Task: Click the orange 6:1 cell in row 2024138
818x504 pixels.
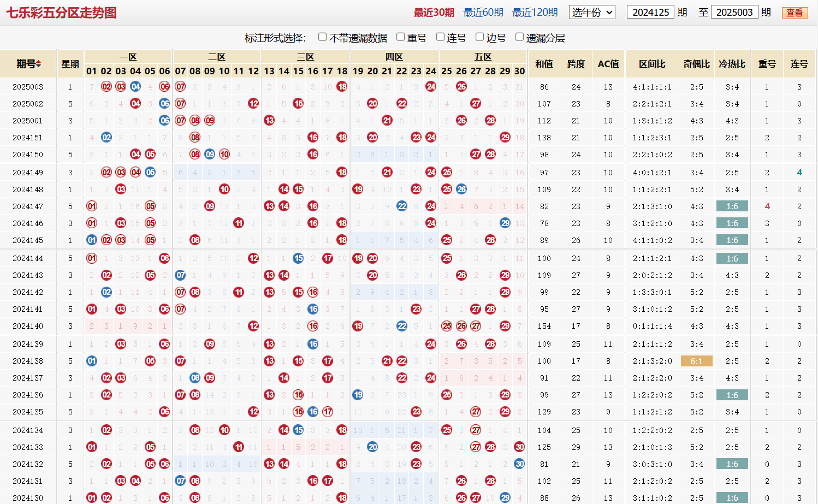Action: tap(696, 361)
